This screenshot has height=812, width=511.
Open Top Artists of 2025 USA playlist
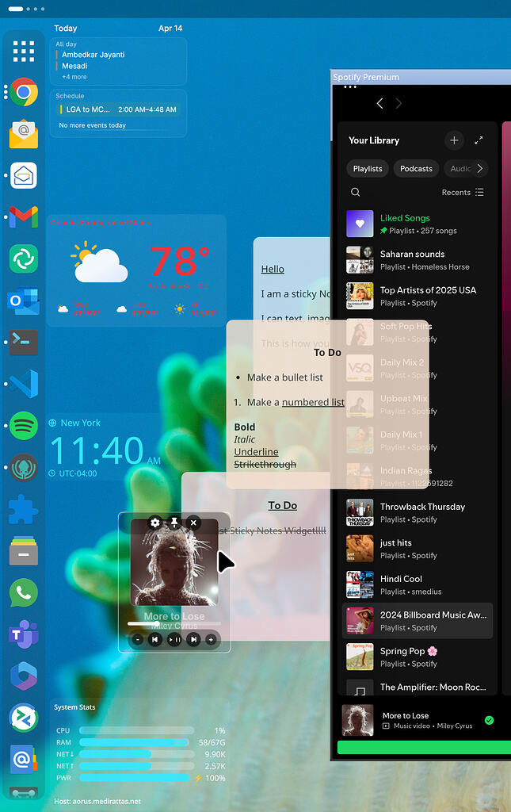(418, 297)
